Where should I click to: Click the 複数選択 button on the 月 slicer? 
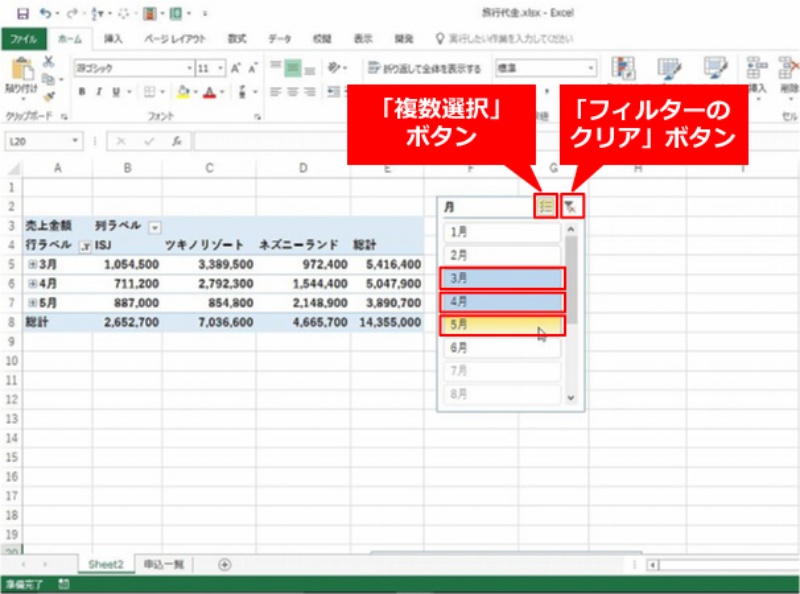pos(544,207)
